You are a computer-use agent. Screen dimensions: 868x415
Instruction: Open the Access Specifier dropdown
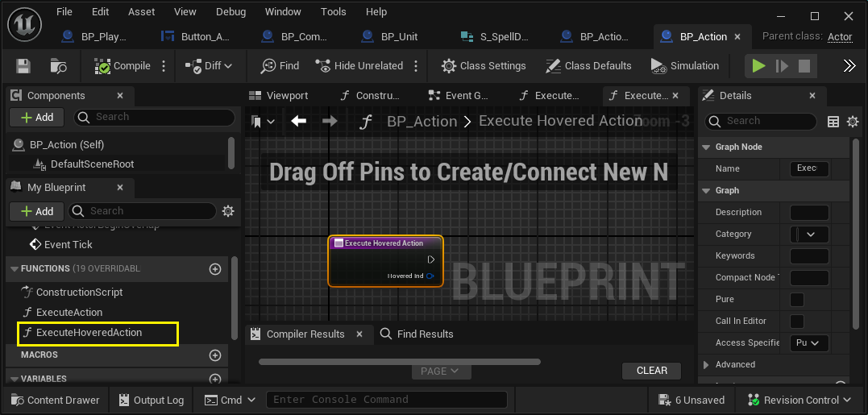pos(809,343)
